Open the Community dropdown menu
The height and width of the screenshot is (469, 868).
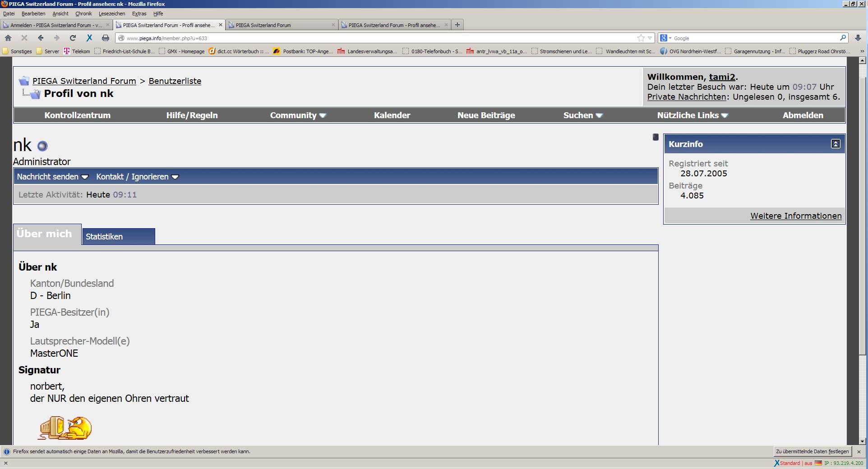pos(298,115)
